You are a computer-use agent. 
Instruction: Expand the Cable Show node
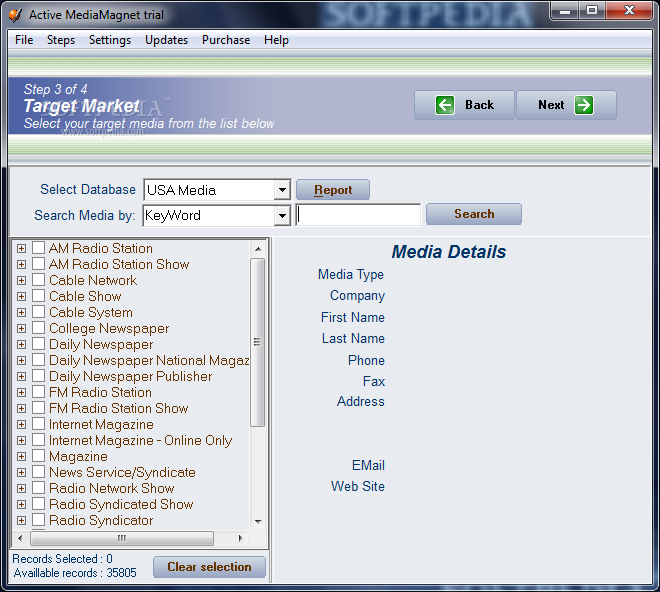[21, 296]
